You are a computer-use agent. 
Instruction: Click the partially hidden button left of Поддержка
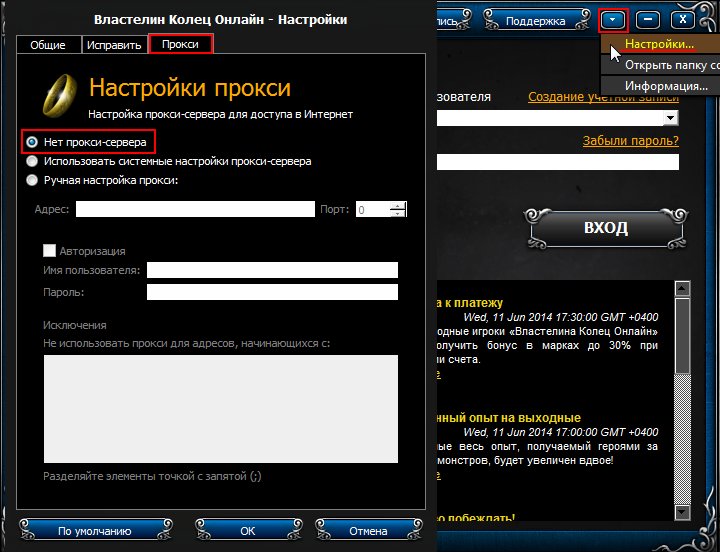(x=454, y=21)
